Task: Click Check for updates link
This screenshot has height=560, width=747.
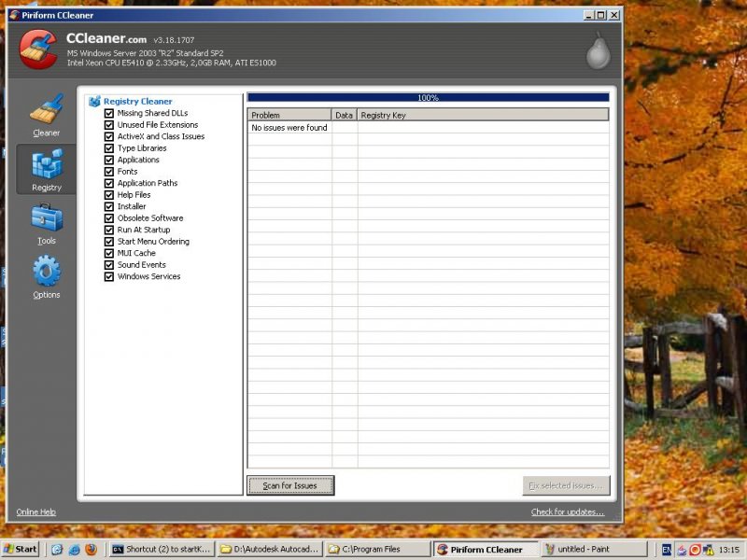Action: [568, 511]
